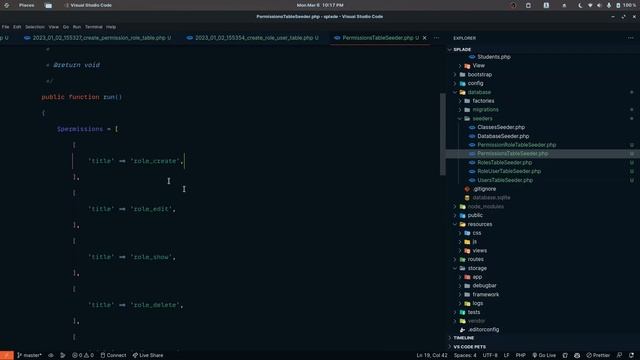Click the orange remote window indicator

tap(7, 355)
